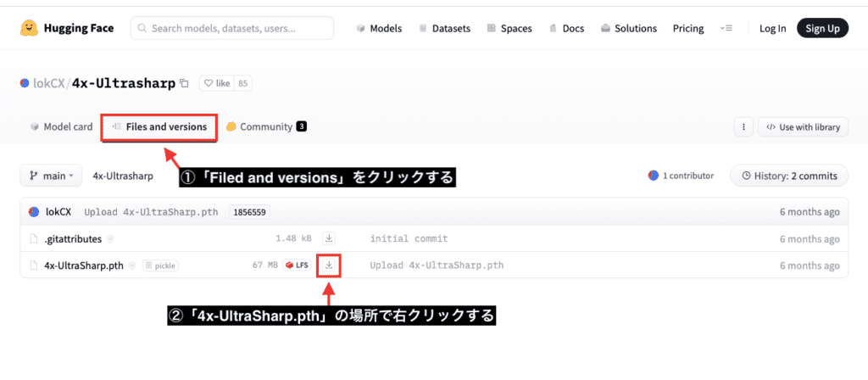Open the main branch dropdown
868x380 pixels.
tap(51, 176)
